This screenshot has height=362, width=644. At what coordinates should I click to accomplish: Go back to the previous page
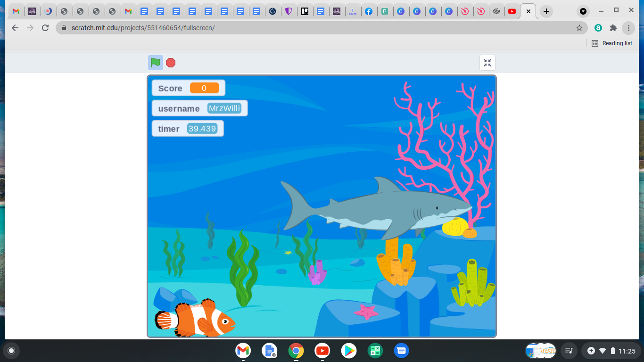click(x=15, y=28)
